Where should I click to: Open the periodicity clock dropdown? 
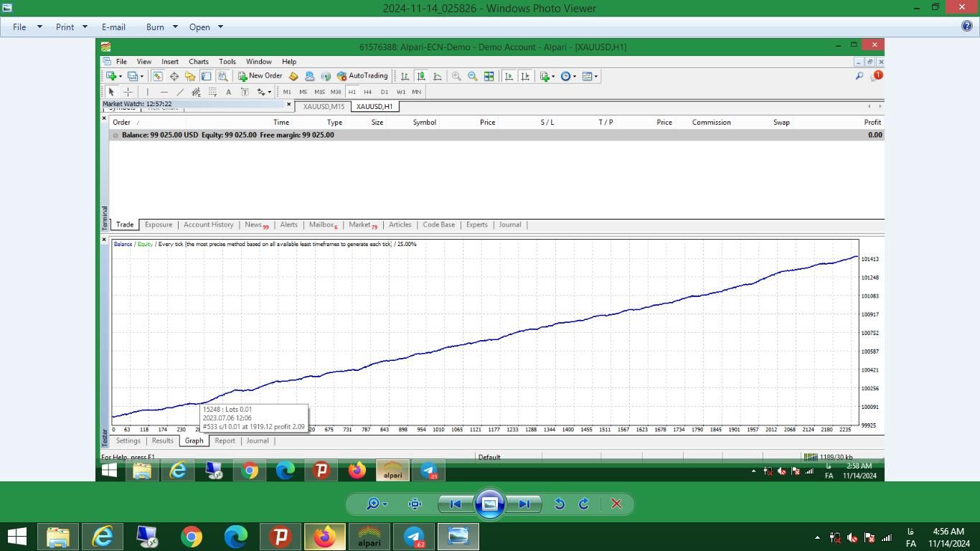[569, 76]
